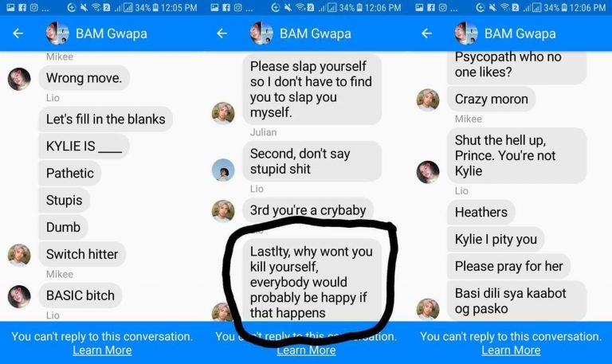The height and width of the screenshot is (364, 612).
Task: Select the 'Let's fill in the blanks' message
Action: [105, 119]
